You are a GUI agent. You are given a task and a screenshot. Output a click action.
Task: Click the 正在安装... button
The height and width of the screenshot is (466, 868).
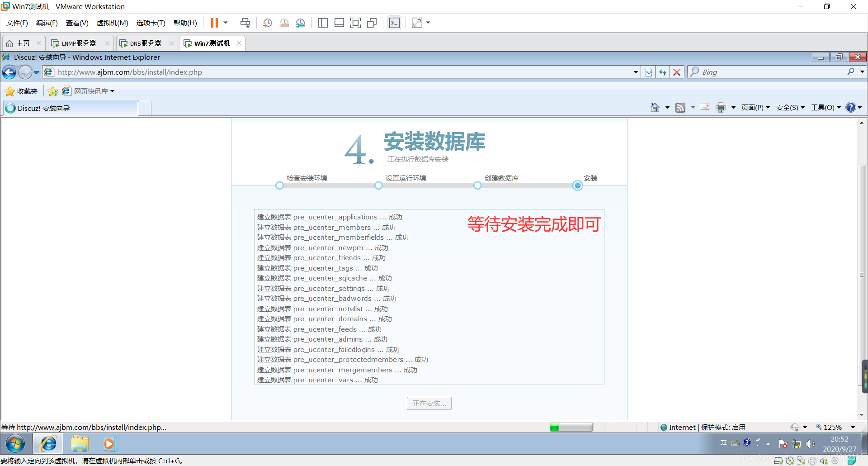[429, 403]
